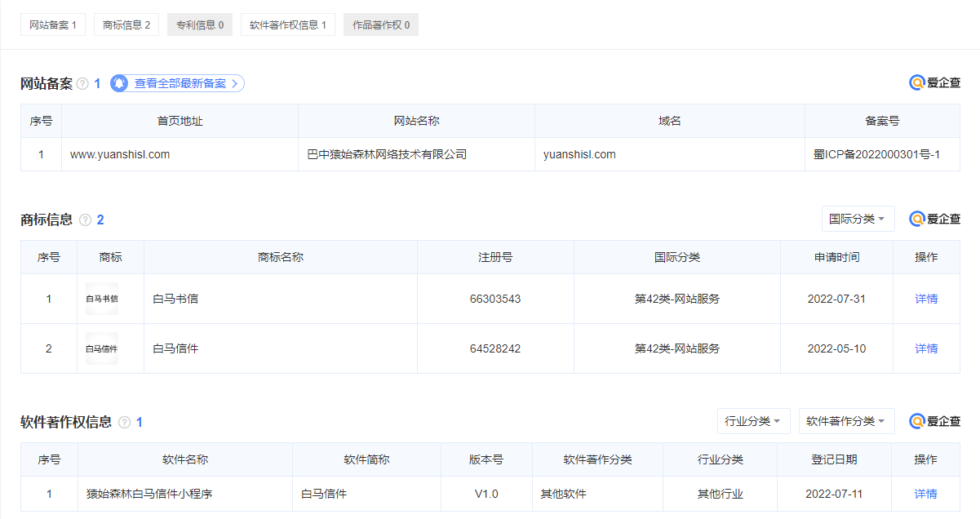Click the version number V1.0
980x519 pixels.
tap(486, 494)
